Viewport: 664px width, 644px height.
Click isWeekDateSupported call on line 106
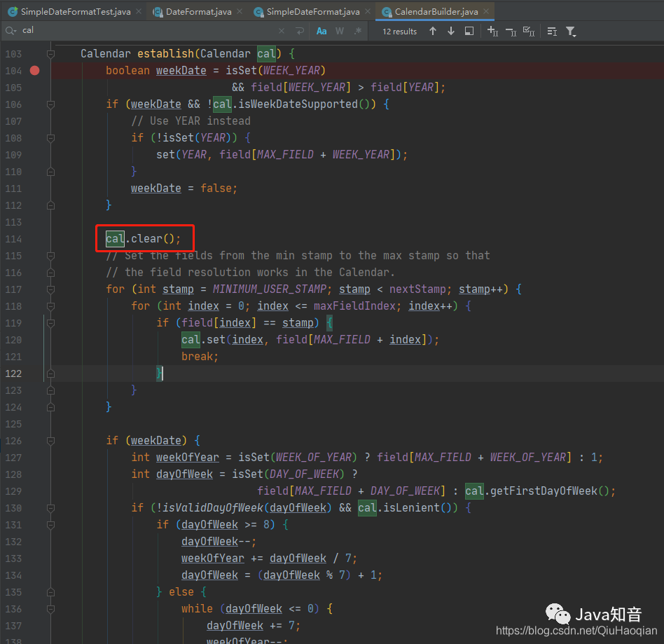click(x=298, y=104)
